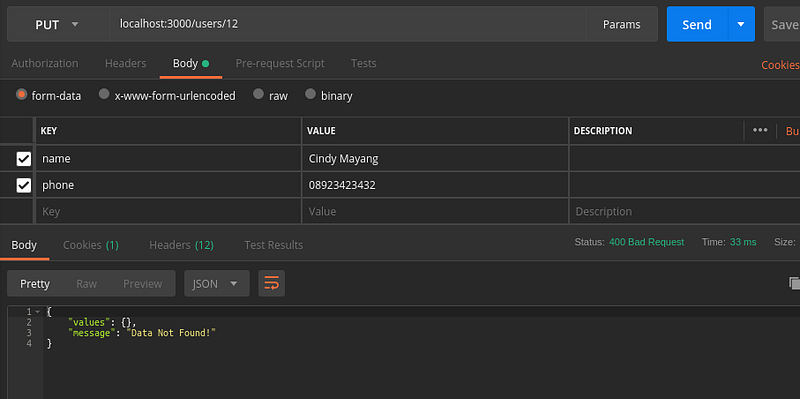Click the empty Value input placeholder
The image size is (800, 399).
(x=435, y=211)
